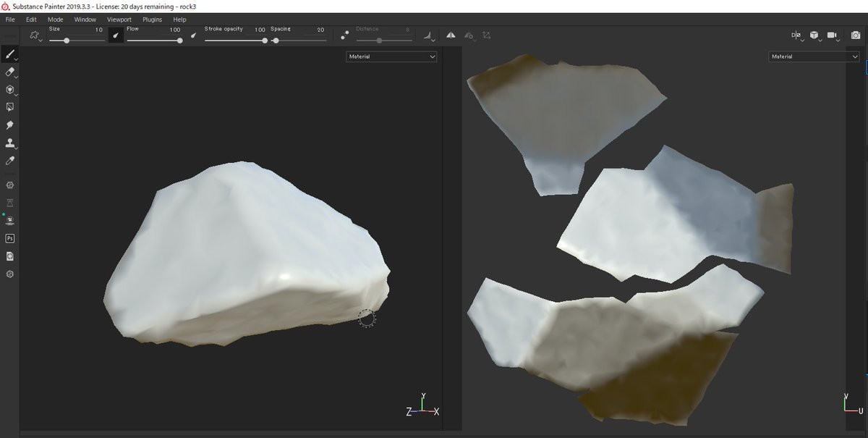The height and width of the screenshot is (438, 868).
Task: Select the Eraser tool
Action: pyautogui.click(x=9, y=72)
